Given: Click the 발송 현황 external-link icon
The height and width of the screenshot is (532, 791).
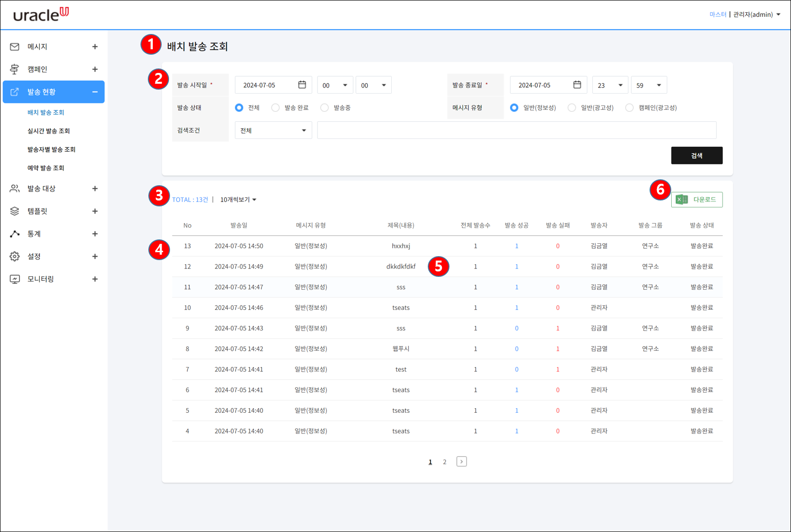Looking at the screenshot, I should click(15, 92).
